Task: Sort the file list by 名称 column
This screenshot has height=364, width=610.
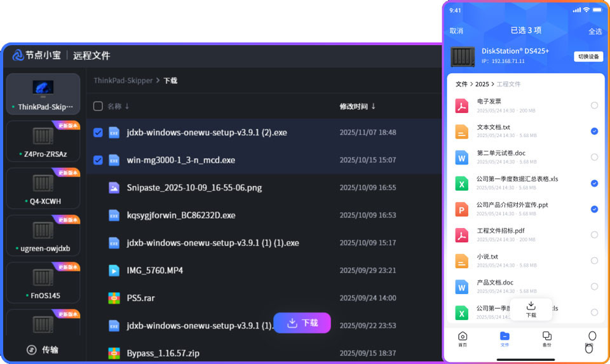Action: 118,106
